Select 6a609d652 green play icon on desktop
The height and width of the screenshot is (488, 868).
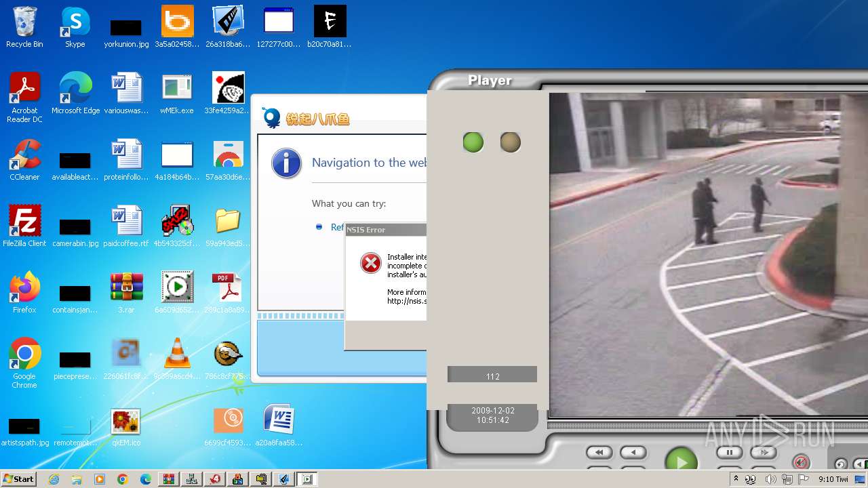177,293
